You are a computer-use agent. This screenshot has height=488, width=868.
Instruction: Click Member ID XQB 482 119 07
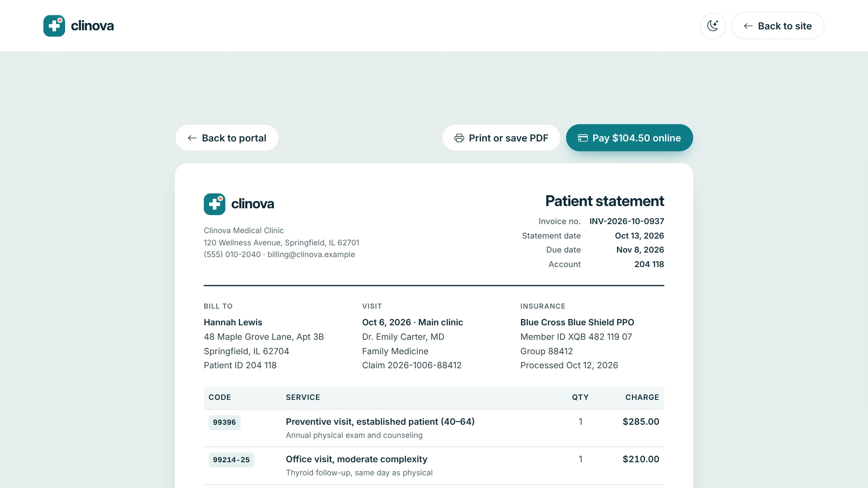[576, 337]
